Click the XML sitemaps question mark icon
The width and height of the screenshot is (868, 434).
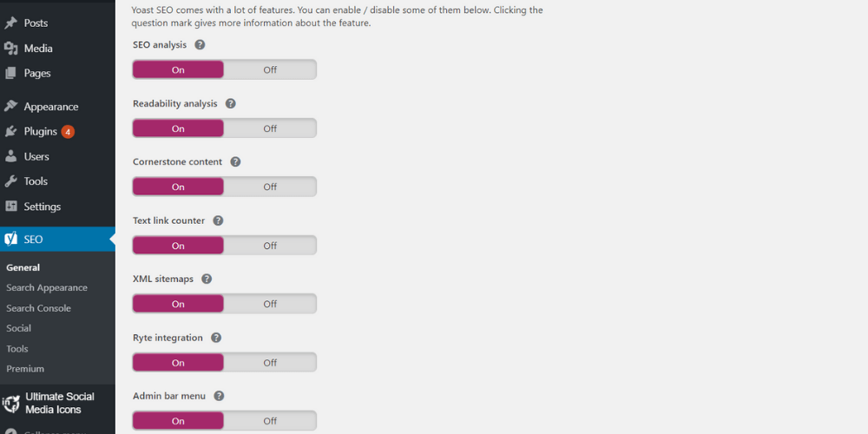pos(207,279)
